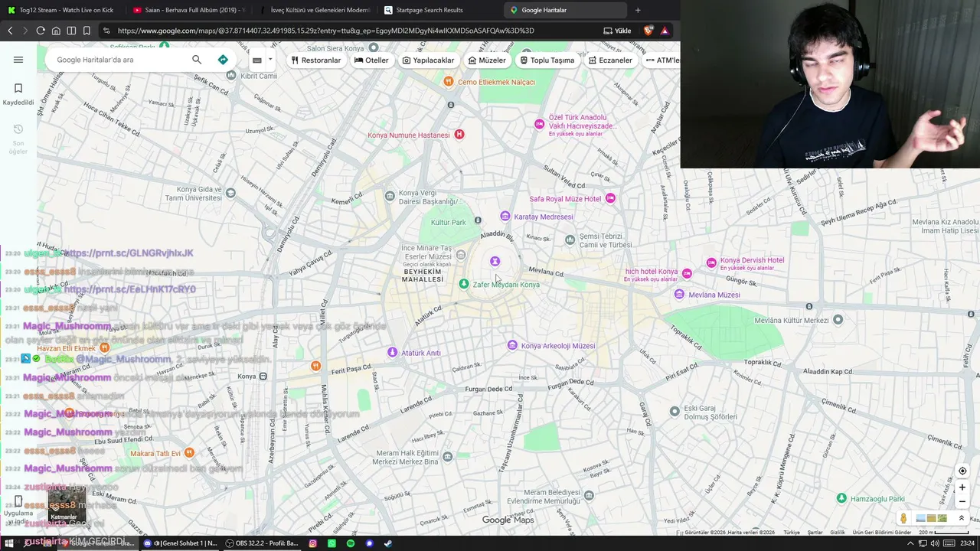
Task: Go to the browser home page
Action: tap(56, 31)
